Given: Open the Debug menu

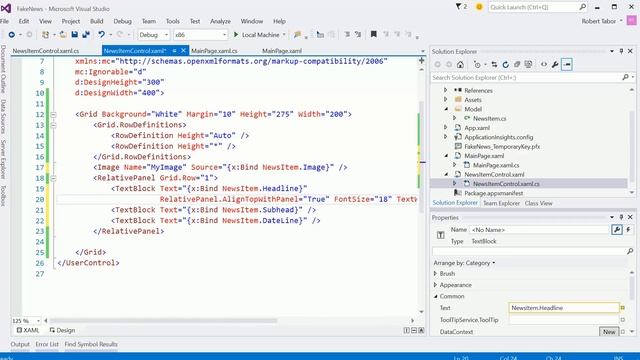Looking at the screenshot, I should pyautogui.click(x=122, y=21).
